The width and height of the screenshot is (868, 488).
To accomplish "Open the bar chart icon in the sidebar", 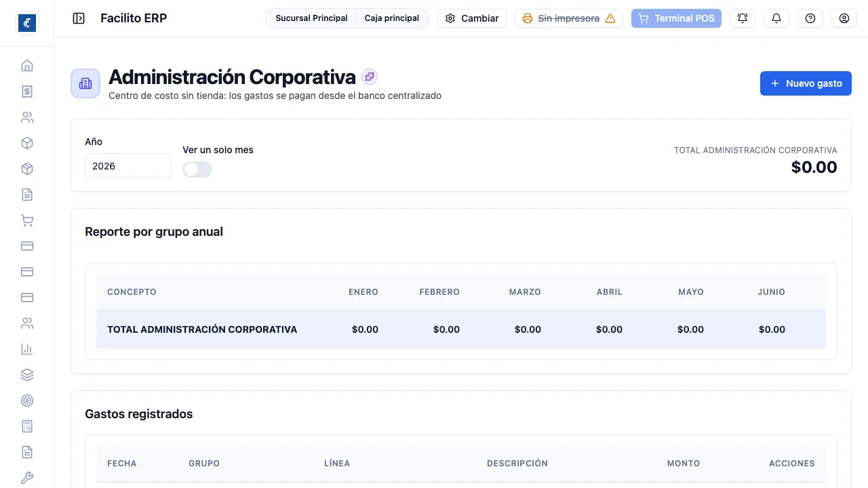I will [27, 349].
